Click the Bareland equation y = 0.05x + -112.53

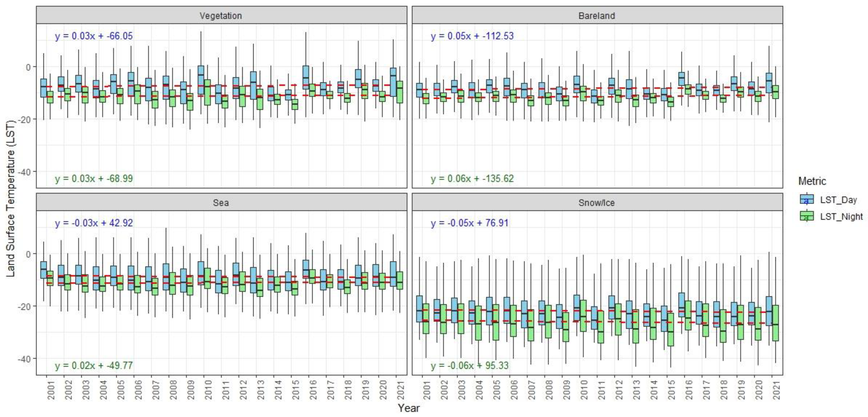(472, 36)
